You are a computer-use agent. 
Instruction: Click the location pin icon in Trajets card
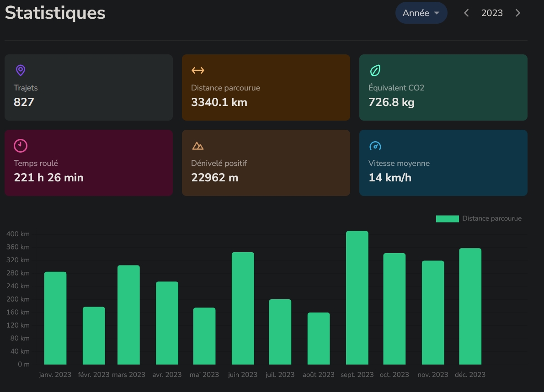coord(20,70)
